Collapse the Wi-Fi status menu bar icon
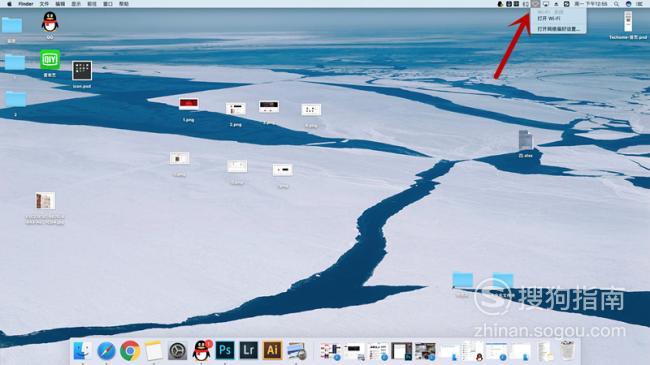Viewport: 650px width, 365px height. [x=536, y=4]
